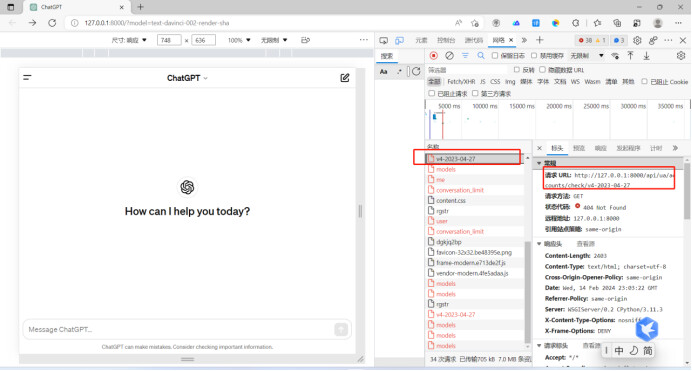
Task: Open device toolbar 无限制 throttle dropdown
Action: (274, 40)
